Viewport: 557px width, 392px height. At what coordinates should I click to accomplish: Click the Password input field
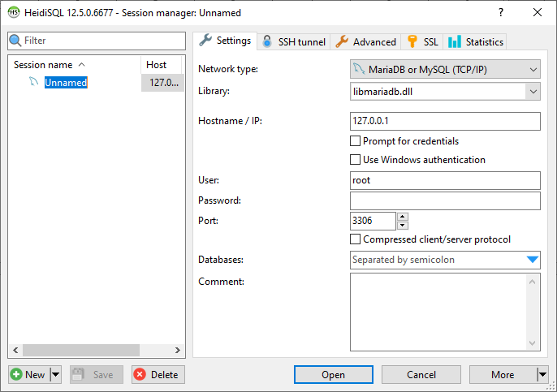point(445,200)
